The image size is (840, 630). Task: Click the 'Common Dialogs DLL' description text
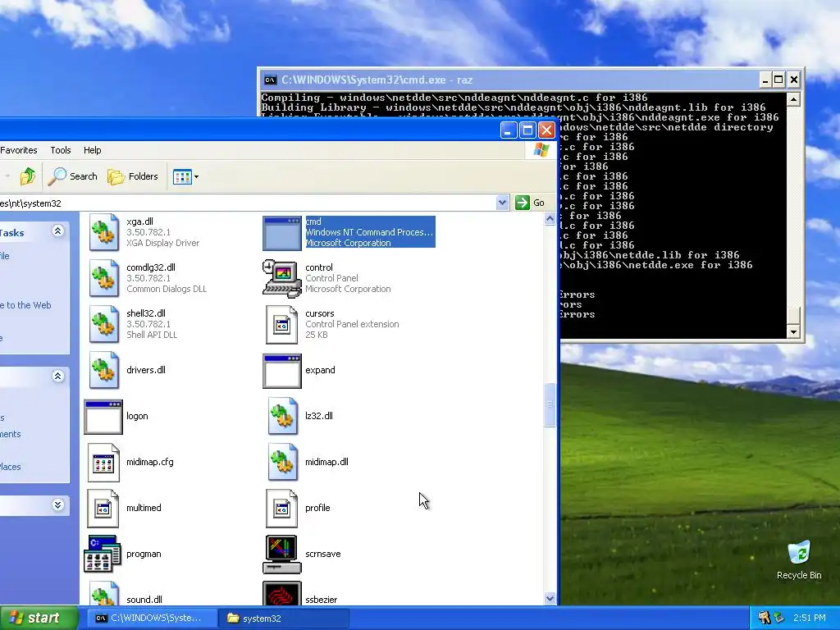(167, 289)
